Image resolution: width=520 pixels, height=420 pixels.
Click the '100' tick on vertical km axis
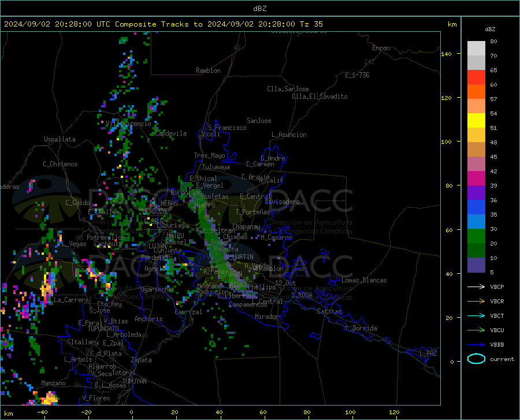[447, 142]
